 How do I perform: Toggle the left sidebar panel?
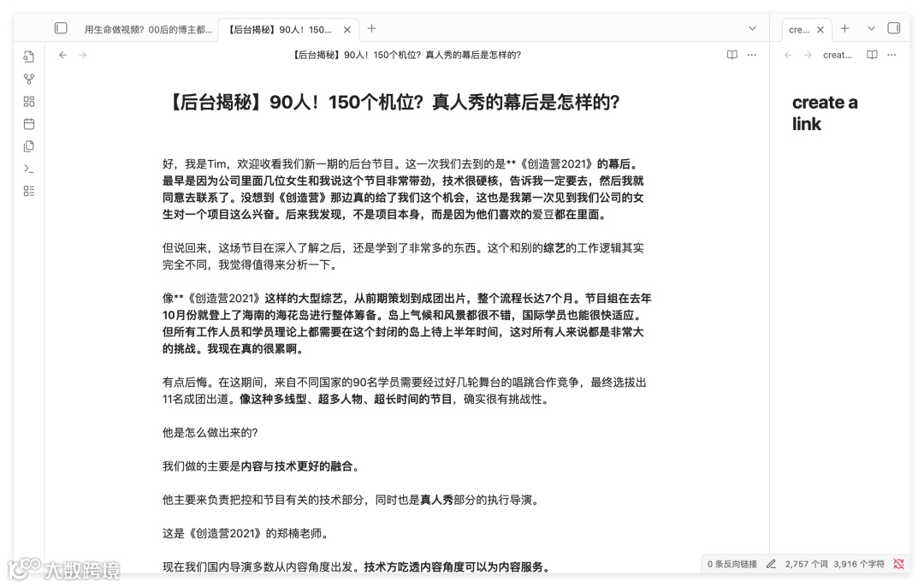click(61, 28)
